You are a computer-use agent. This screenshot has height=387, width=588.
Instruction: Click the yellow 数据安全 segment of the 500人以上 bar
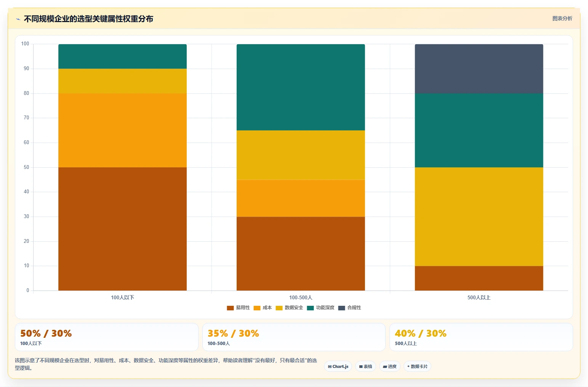479,217
